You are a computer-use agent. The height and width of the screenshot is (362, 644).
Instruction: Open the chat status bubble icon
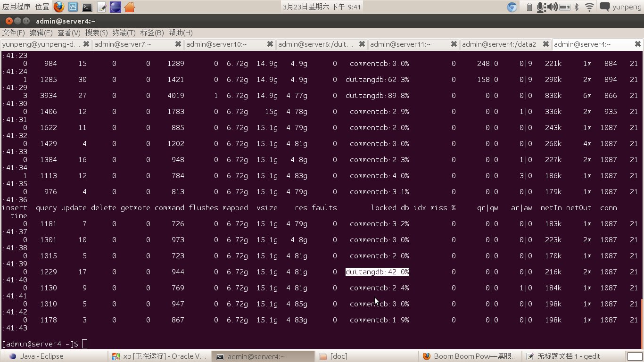pyautogui.click(x=605, y=7)
